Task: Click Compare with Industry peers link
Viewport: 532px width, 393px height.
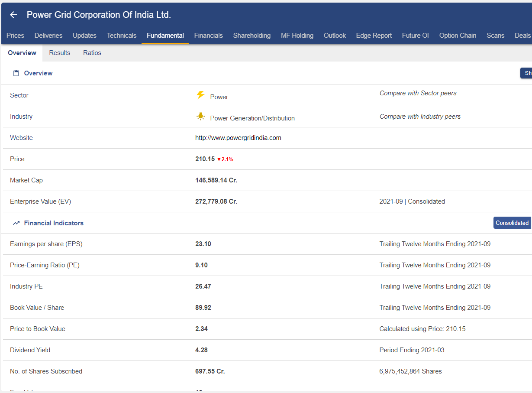Action: (x=420, y=117)
